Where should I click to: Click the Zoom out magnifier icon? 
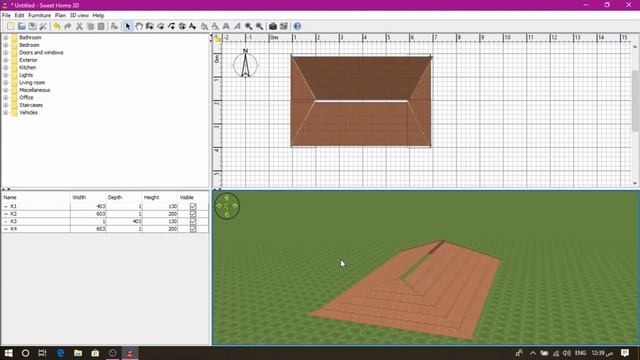(x=259, y=26)
